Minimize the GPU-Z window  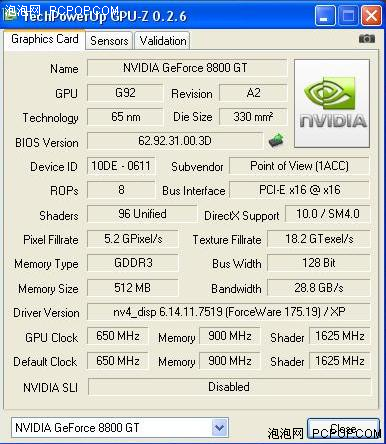(324, 16)
